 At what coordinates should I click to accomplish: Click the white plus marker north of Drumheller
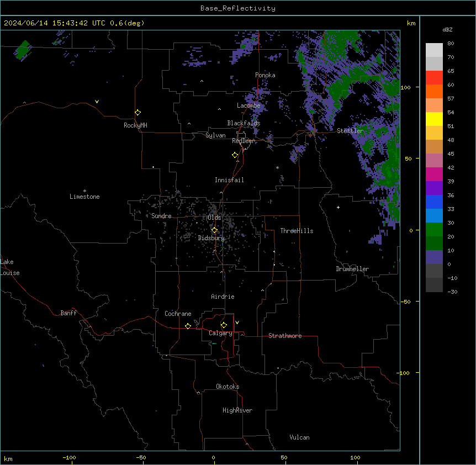pyautogui.click(x=338, y=207)
